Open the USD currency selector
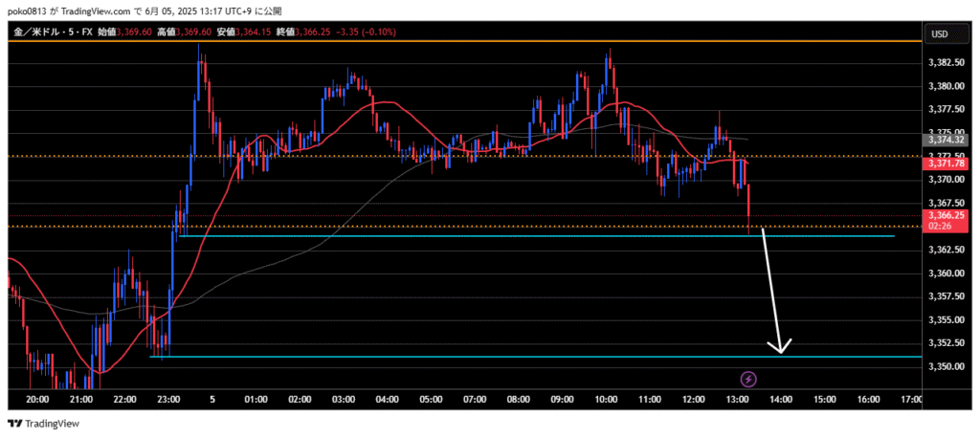The height and width of the screenshot is (437, 980). (x=939, y=33)
